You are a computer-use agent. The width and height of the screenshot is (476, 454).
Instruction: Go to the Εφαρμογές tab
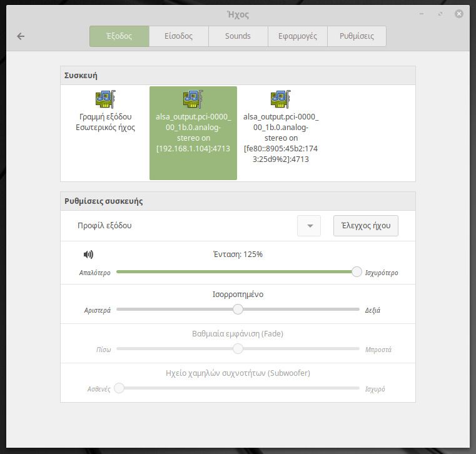tap(298, 36)
